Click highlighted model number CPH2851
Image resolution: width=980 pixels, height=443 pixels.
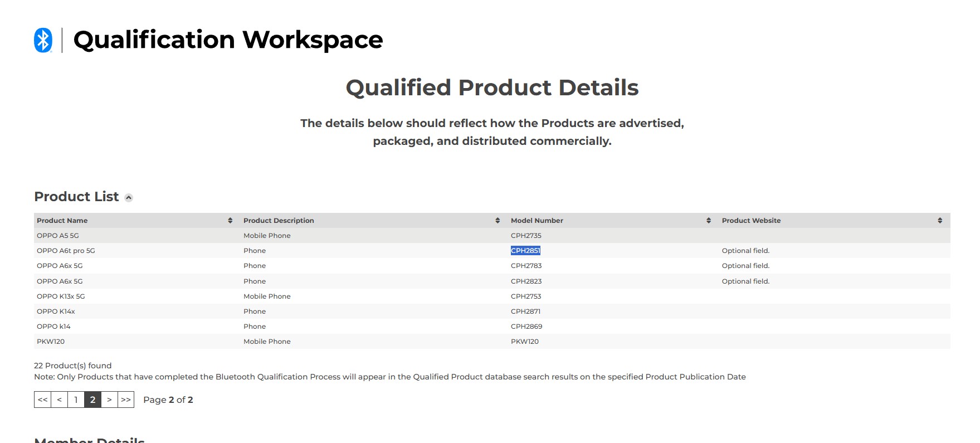525,251
